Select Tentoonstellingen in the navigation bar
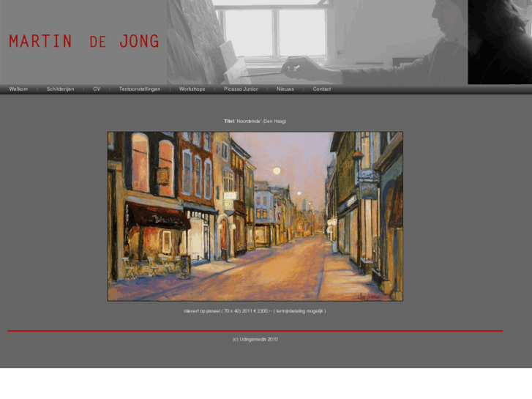This screenshot has height=399, width=532. 140,89
